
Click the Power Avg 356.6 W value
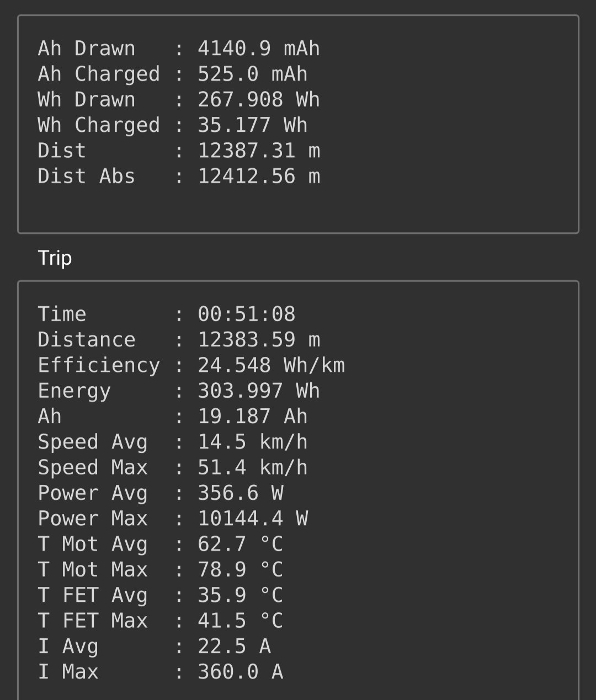coord(240,493)
